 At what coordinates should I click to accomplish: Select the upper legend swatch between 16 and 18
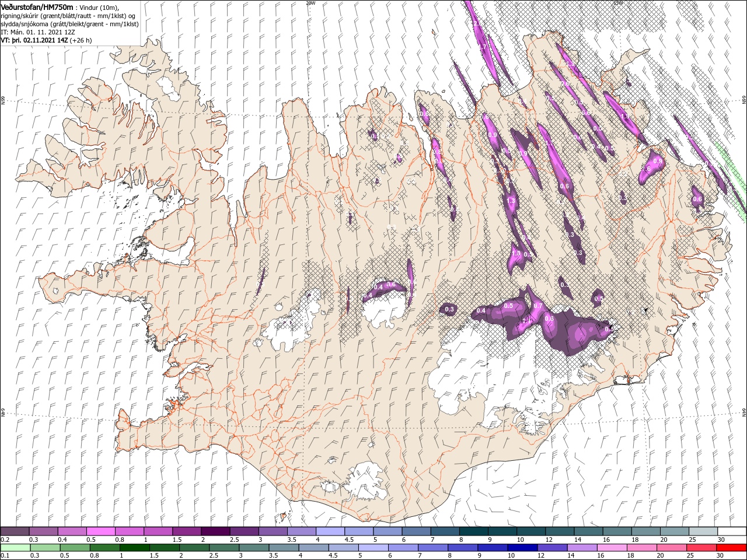617,531
